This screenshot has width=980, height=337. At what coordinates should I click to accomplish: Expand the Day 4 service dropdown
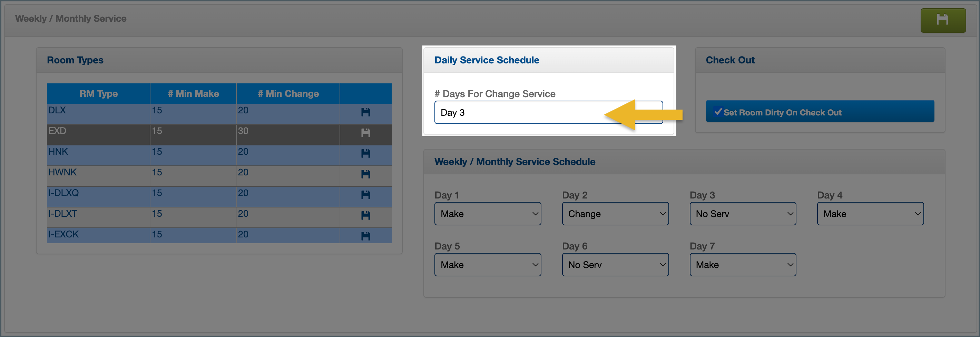(x=870, y=214)
